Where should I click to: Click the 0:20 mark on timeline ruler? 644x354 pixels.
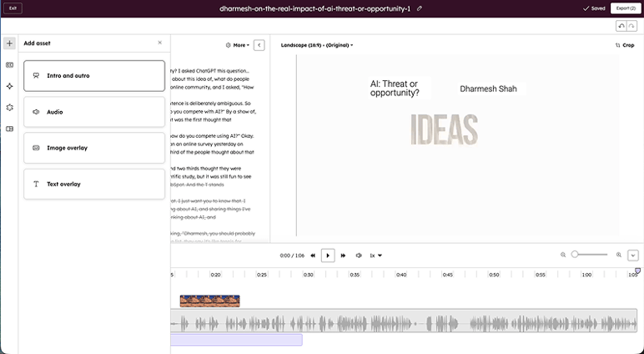point(215,275)
